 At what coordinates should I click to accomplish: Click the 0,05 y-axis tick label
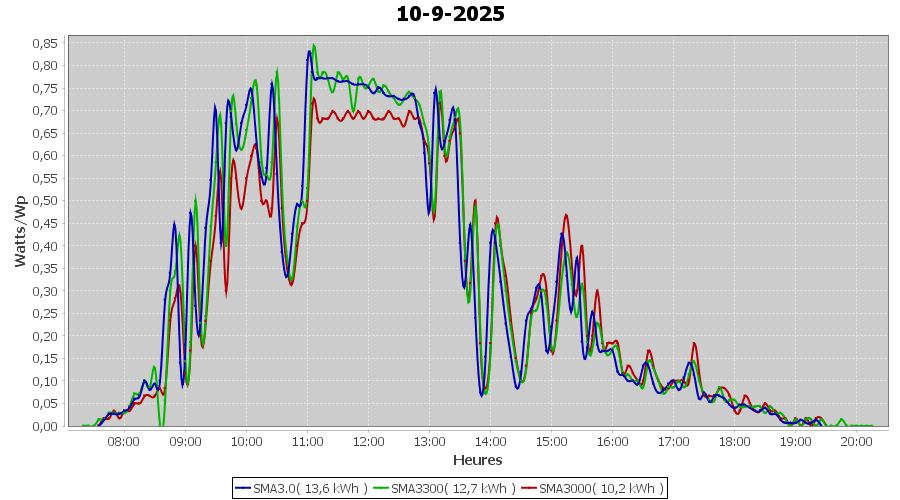click(45, 404)
